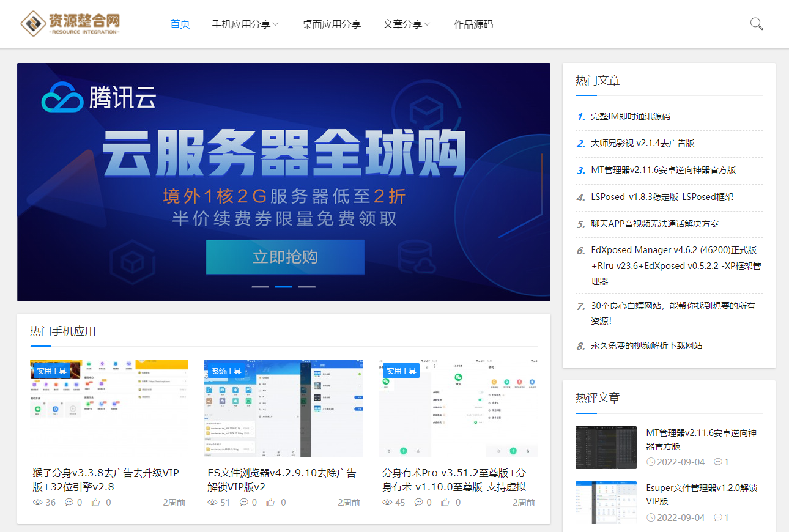Click the 热门手机应用 section heading
Image resolution: width=789 pixels, height=532 pixels.
(x=63, y=331)
